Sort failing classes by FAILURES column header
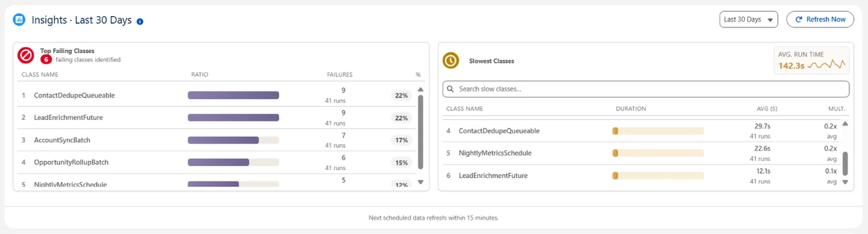868x234 pixels. pos(340,74)
